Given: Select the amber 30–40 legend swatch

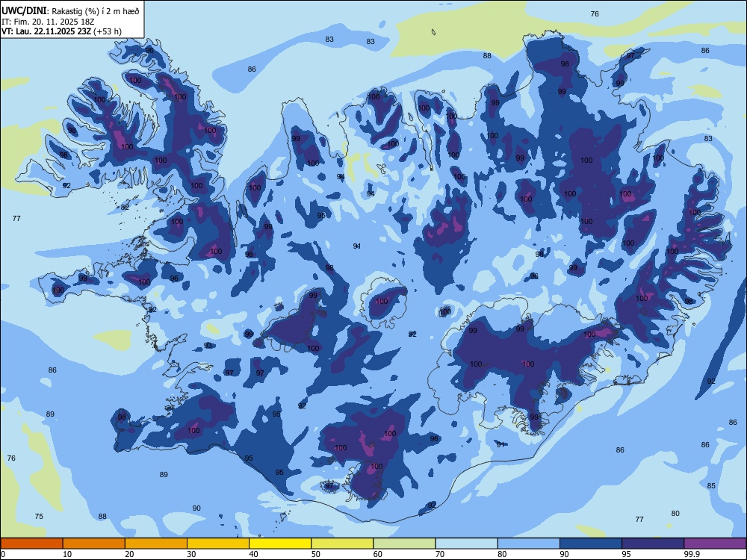Looking at the screenshot, I should (x=218, y=544).
